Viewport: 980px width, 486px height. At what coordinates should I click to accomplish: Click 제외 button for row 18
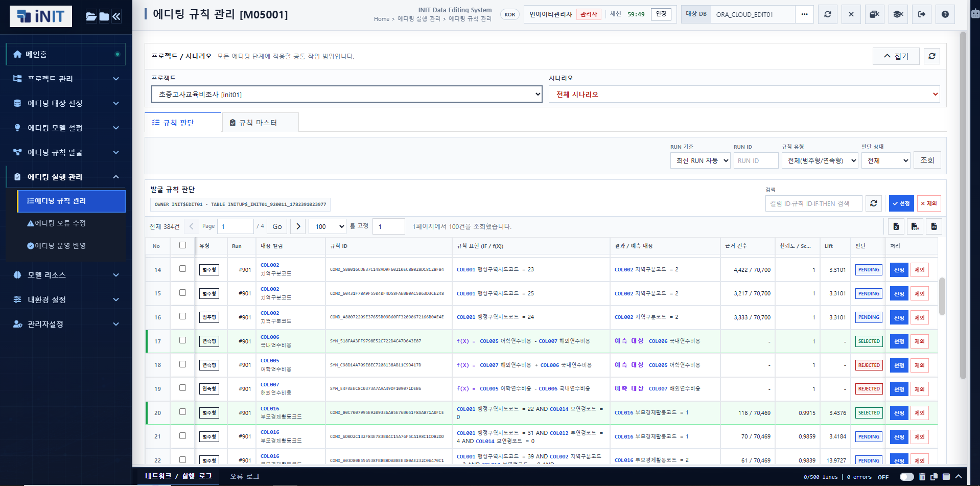[919, 365]
